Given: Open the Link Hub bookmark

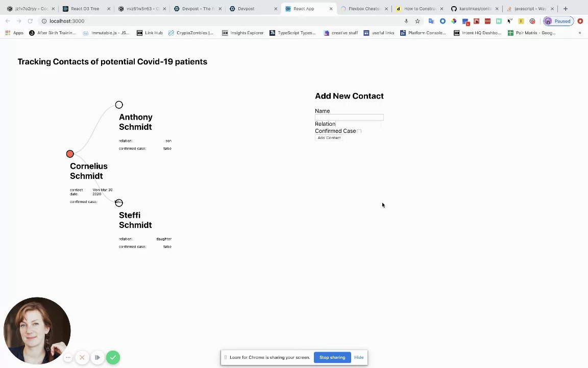Looking at the screenshot, I should pos(150,33).
